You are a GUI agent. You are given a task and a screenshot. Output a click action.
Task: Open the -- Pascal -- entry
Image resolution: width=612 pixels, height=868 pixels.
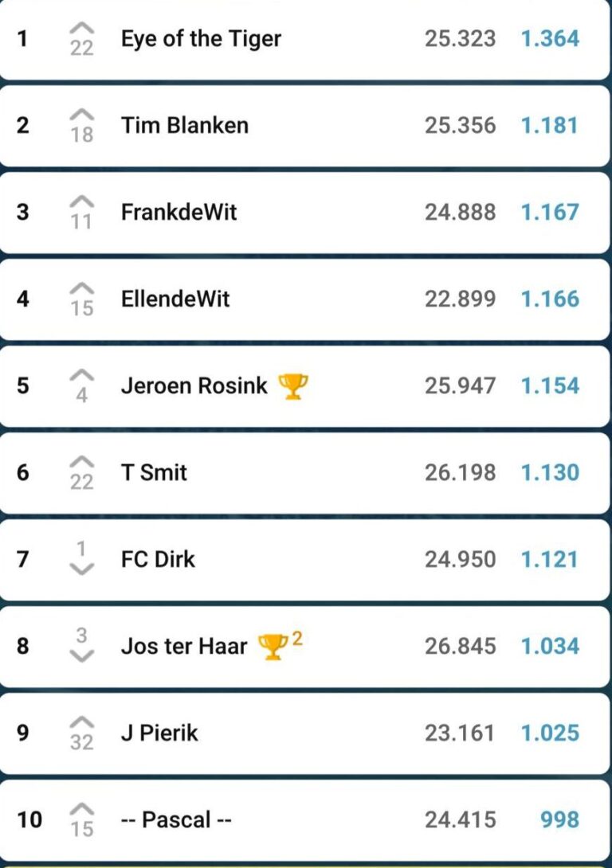click(176, 819)
